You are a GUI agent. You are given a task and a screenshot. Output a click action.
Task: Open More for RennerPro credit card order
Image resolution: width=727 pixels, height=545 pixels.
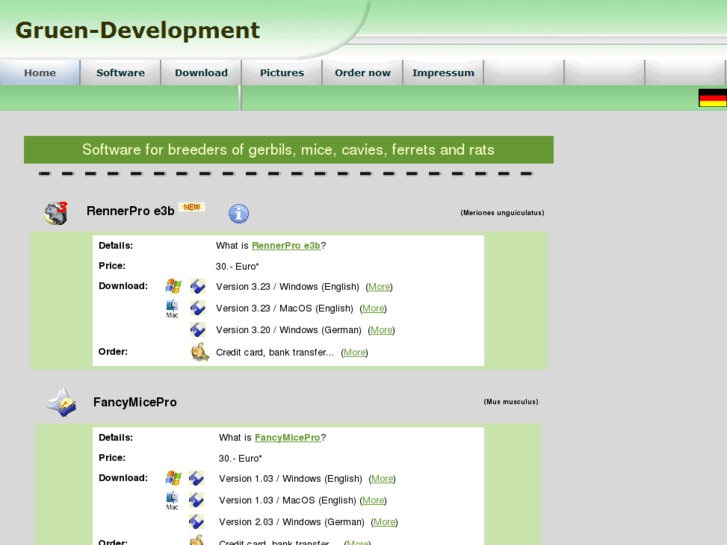(355, 353)
